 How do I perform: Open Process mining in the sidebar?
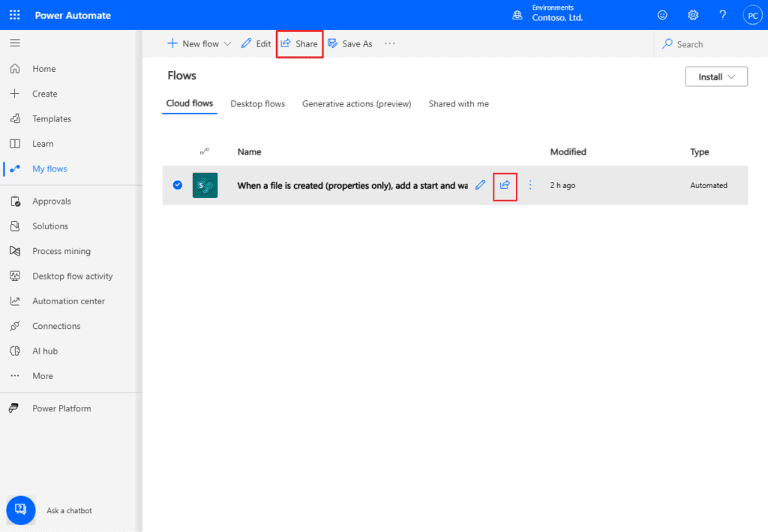pos(61,251)
